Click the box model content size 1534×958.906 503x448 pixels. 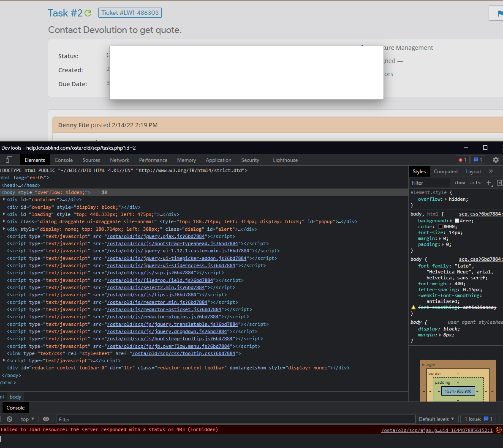458,391
